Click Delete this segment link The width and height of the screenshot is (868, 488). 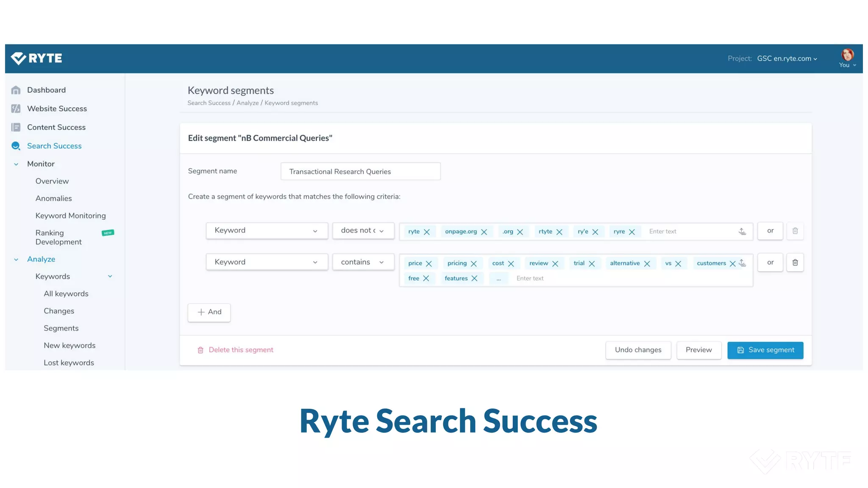click(x=236, y=350)
